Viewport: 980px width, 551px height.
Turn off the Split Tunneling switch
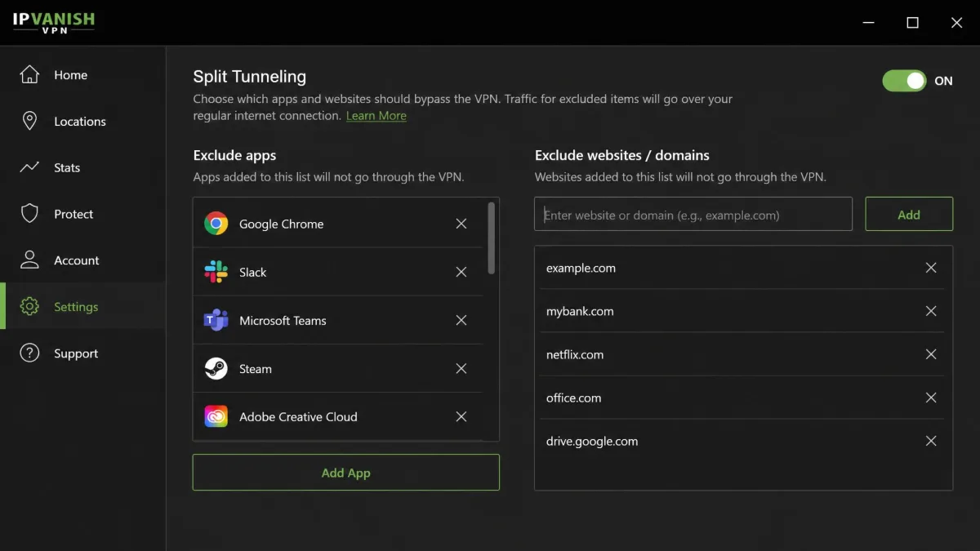click(x=904, y=80)
